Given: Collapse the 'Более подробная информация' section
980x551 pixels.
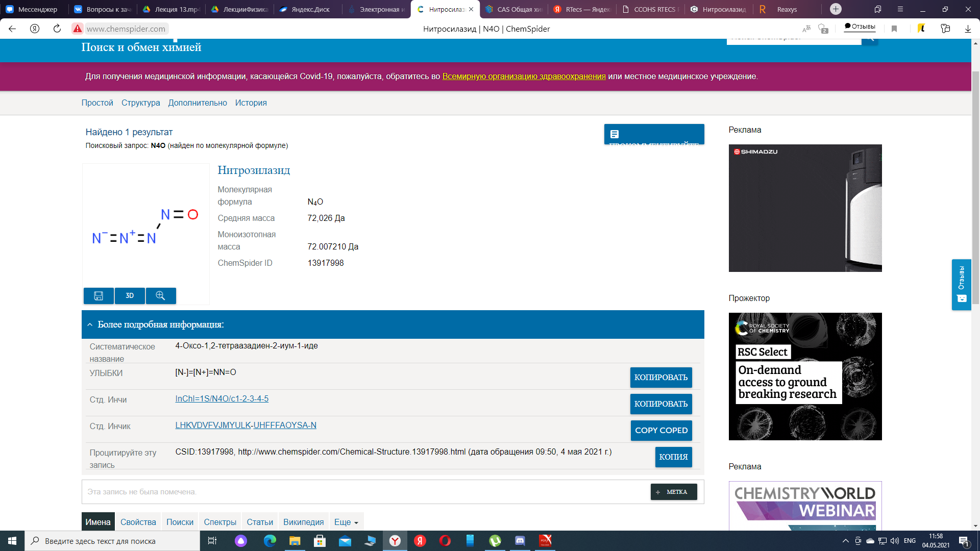Looking at the screenshot, I should [90, 325].
